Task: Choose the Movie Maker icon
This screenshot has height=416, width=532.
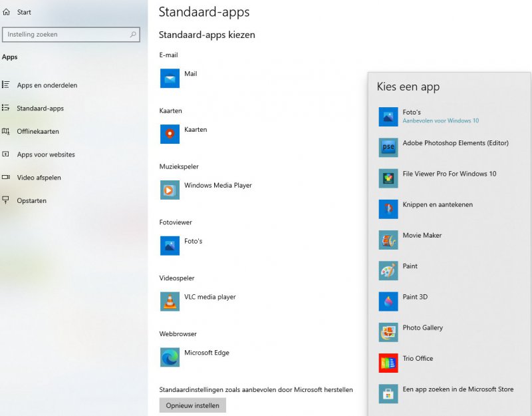Action: (x=388, y=240)
